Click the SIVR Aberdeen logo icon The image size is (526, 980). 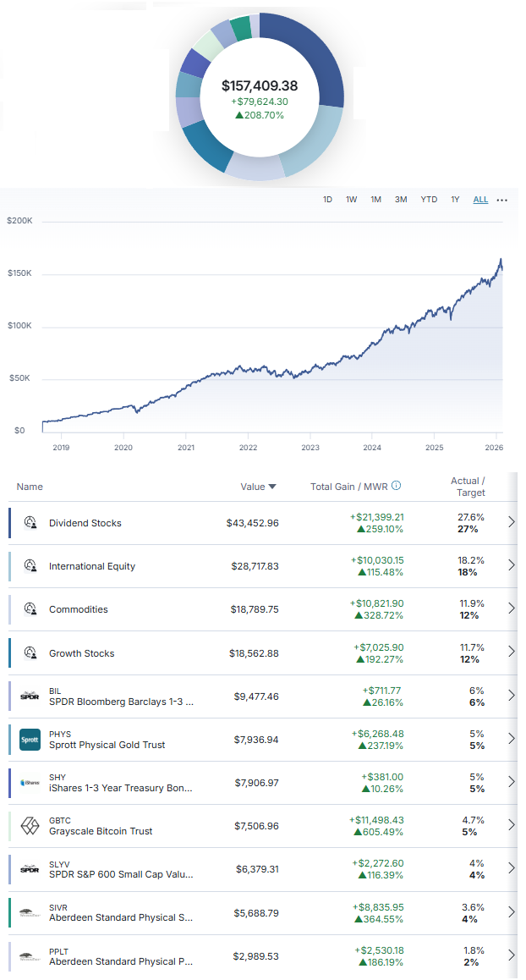30,912
